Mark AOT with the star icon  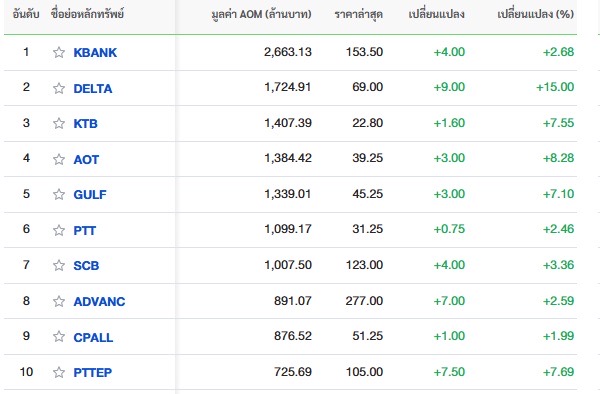[59, 159]
